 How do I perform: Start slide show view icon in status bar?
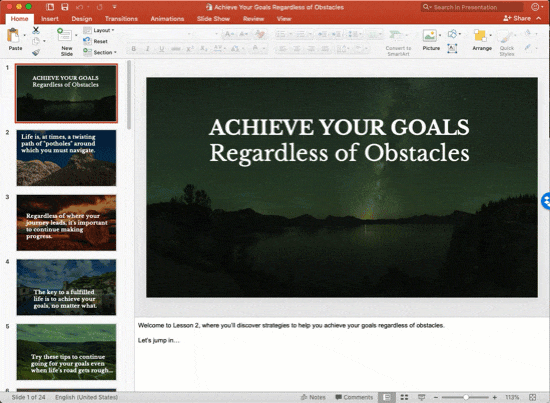pos(421,397)
